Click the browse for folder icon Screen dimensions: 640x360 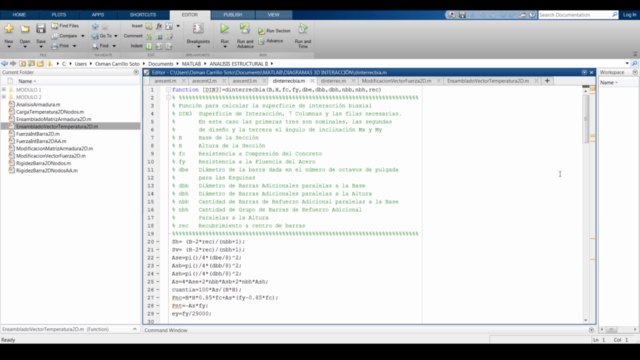coord(31,64)
